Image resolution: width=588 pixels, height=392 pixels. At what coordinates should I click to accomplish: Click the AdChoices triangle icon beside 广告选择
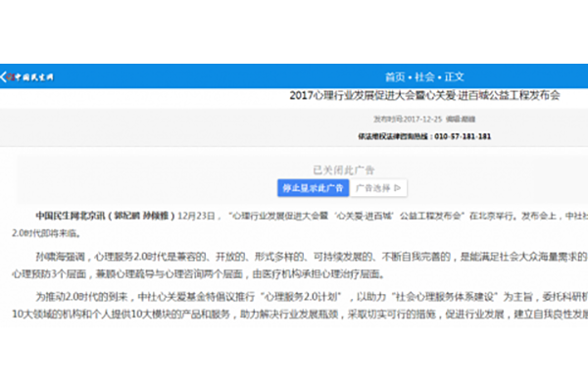tap(398, 186)
